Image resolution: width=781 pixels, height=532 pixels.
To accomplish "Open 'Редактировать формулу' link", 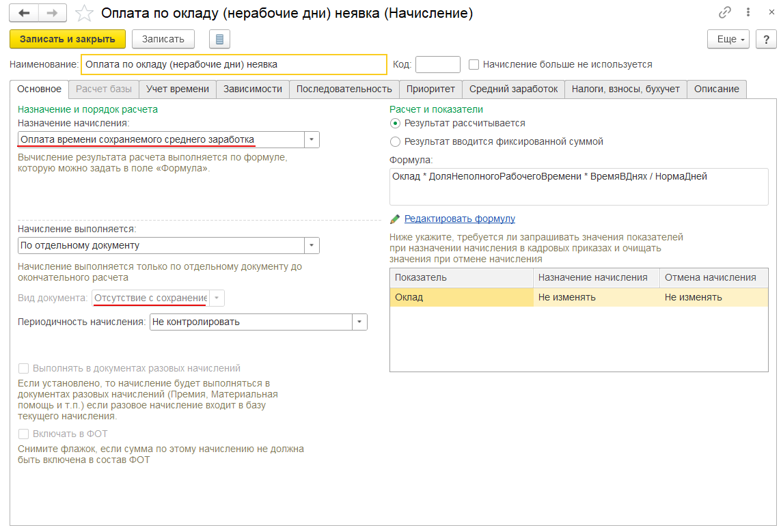I will (459, 219).
